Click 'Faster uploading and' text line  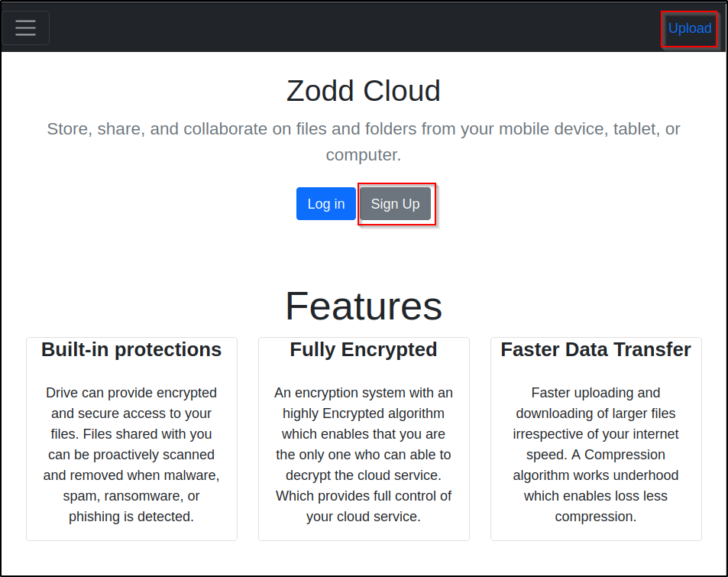(596, 393)
